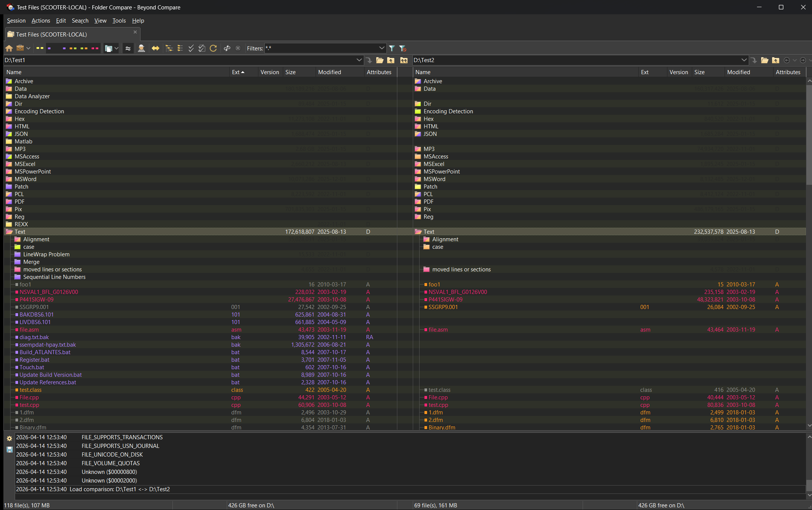Open the referee Rules icon
The width and height of the screenshot is (812, 510).
141,48
